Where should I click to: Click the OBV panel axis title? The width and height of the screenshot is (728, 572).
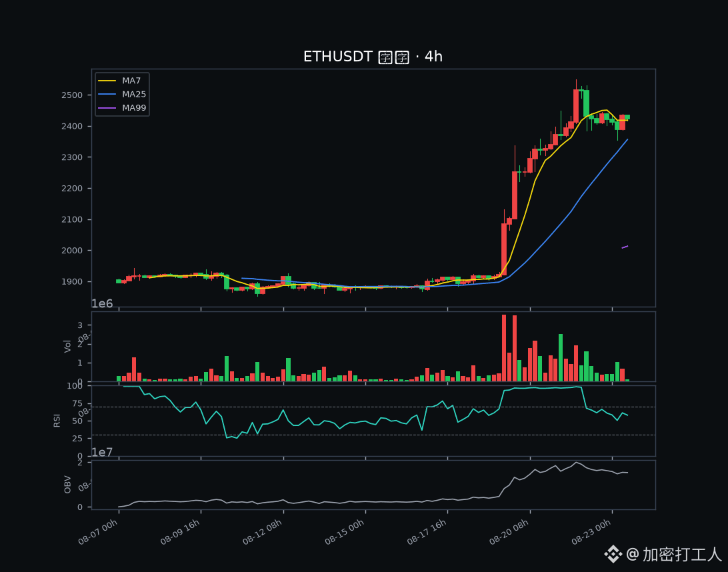(68, 484)
